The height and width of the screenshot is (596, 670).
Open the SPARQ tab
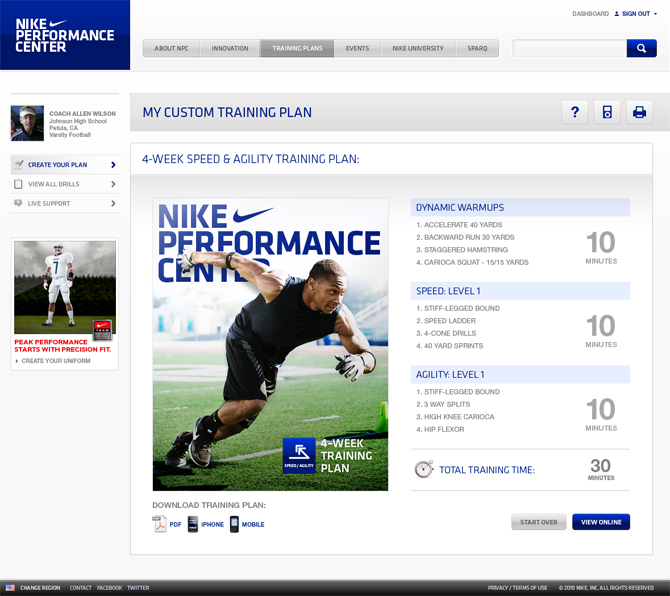point(477,48)
